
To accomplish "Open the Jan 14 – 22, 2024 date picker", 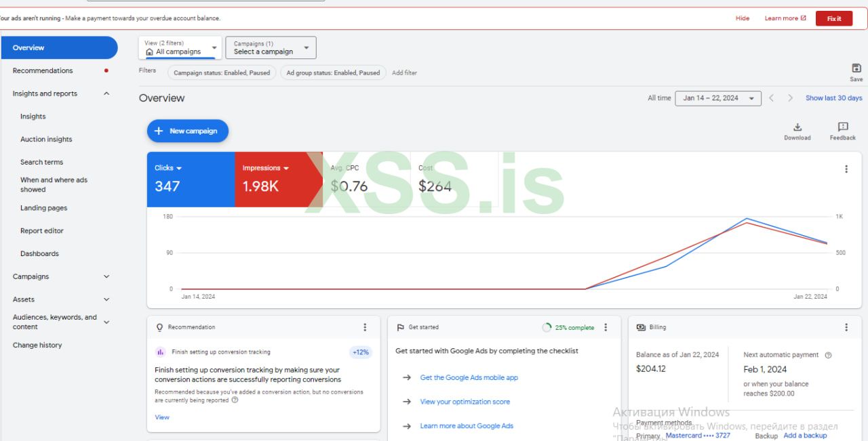I will (718, 98).
